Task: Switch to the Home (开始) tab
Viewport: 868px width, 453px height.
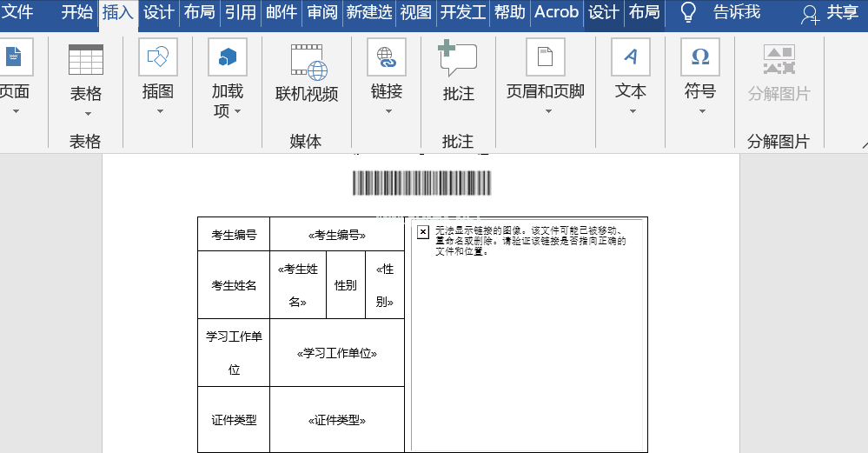Action: [x=76, y=12]
